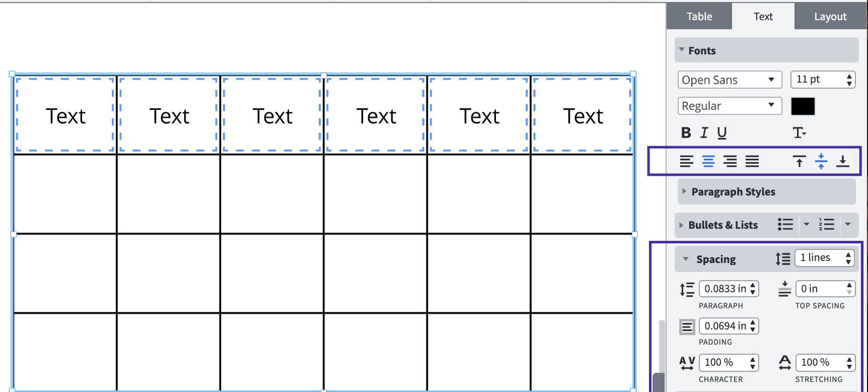Switch to the Layout tab
This screenshot has height=392, width=868.
coord(830,16)
